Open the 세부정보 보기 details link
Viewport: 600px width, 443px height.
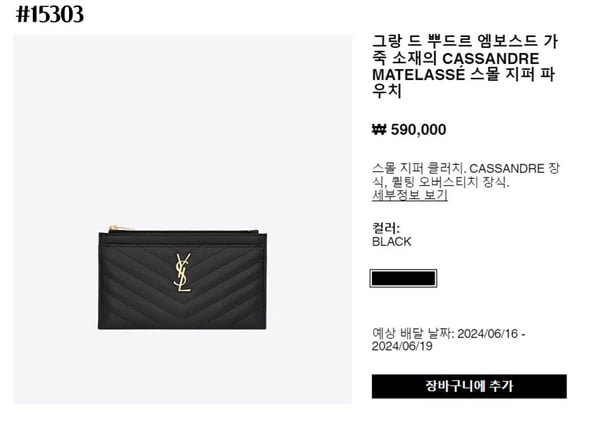(409, 195)
